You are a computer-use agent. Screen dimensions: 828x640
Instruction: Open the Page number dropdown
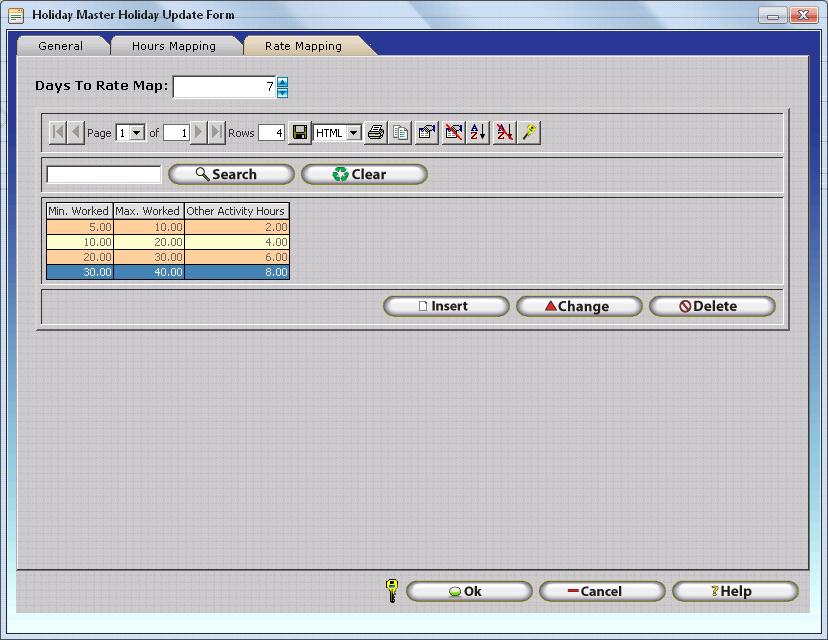pyautogui.click(x=138, y=133)
